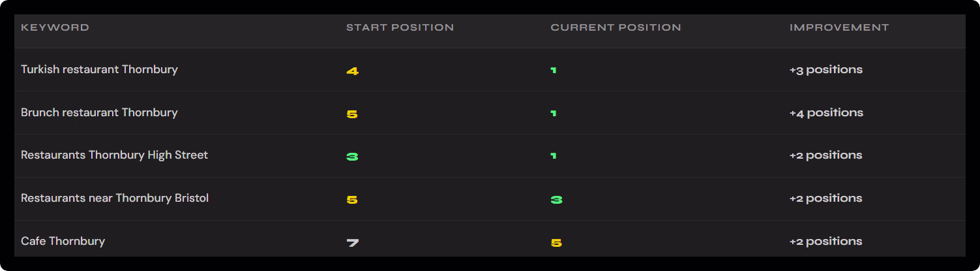Click +2 positions for Cafe Thornbury
The height and width of the screenshot is (271, 980).
point(825,242)
